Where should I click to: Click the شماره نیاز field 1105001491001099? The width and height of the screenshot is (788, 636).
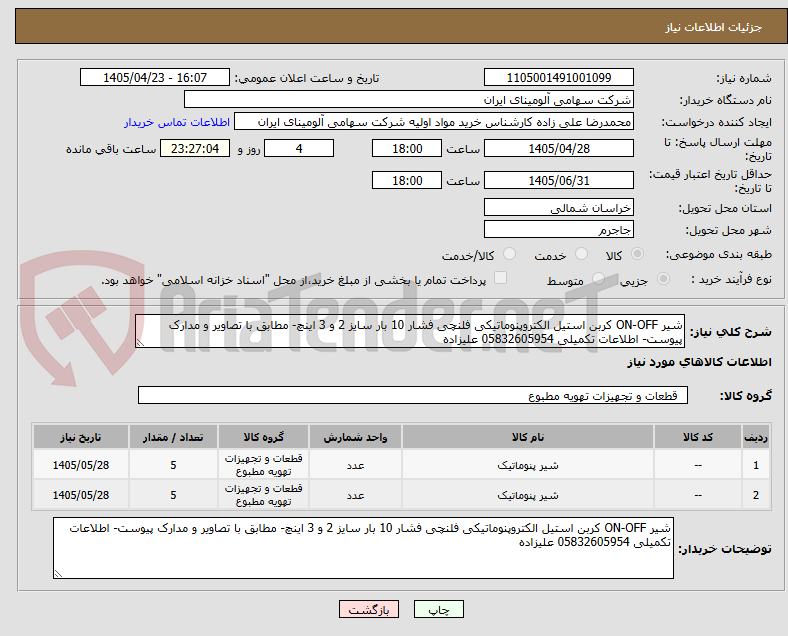point(558,77)
